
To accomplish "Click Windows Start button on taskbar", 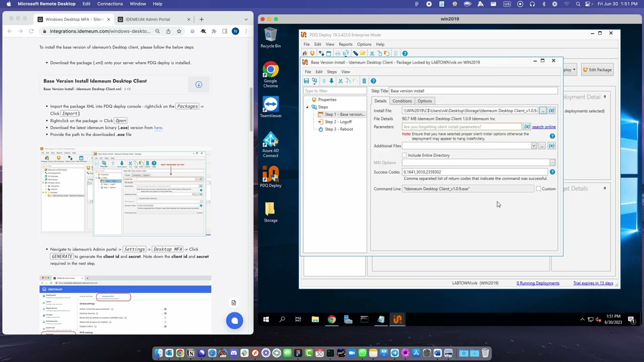I will coord(266,319).
